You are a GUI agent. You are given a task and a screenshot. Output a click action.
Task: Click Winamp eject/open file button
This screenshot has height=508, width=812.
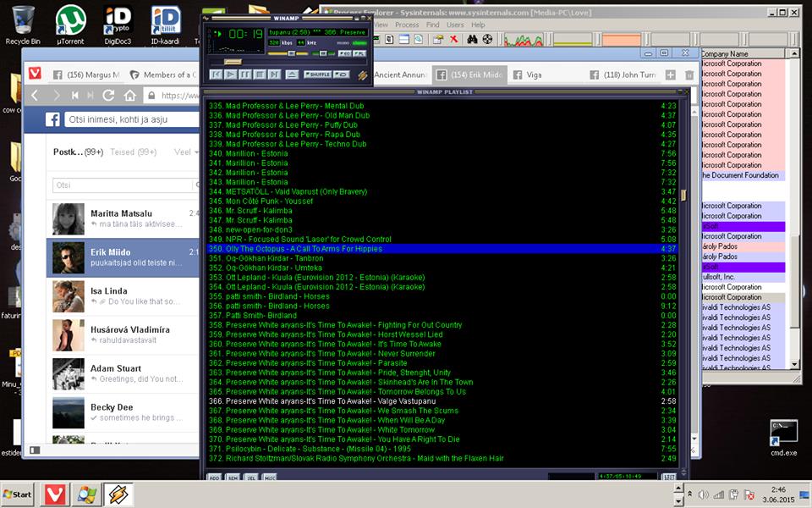tap(292, 75)
